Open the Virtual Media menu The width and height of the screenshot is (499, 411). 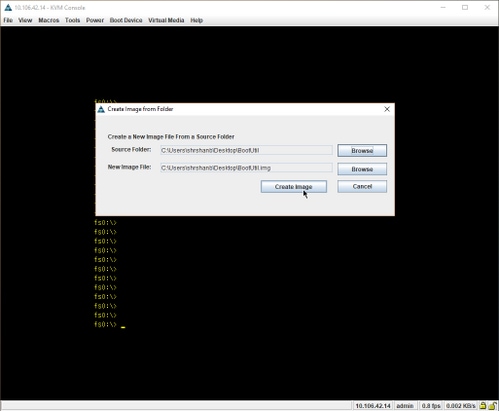click(166, 20)
